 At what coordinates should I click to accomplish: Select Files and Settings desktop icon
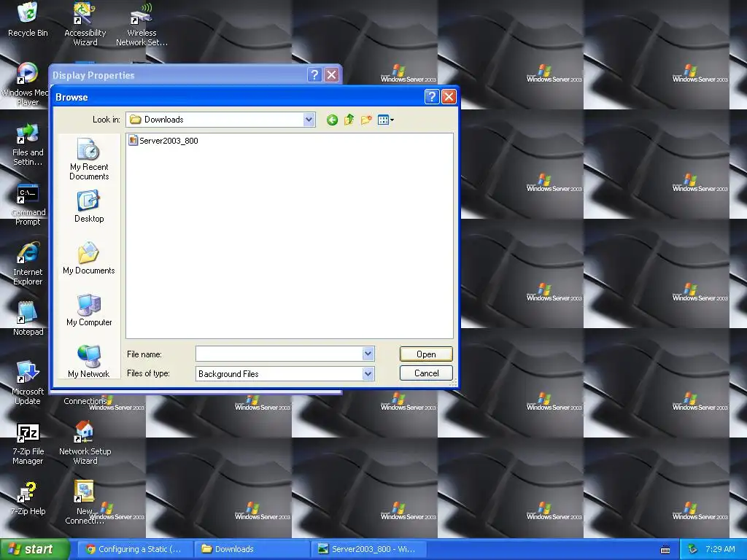(x=28, y=144)
